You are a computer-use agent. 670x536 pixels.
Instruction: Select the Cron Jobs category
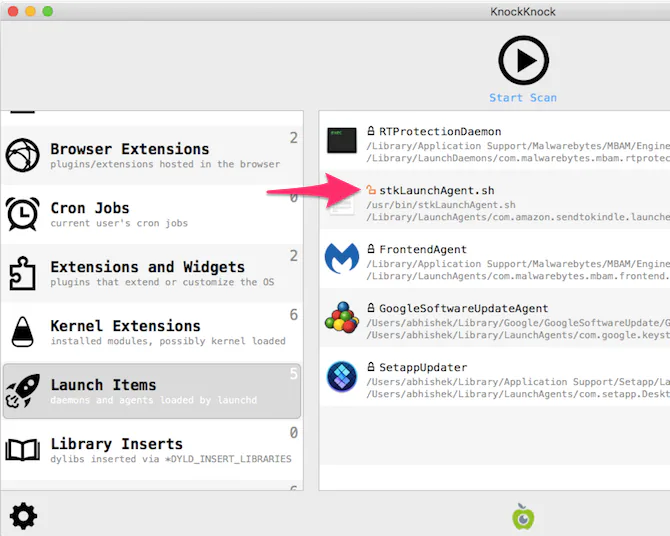click(x=153, y=214)
